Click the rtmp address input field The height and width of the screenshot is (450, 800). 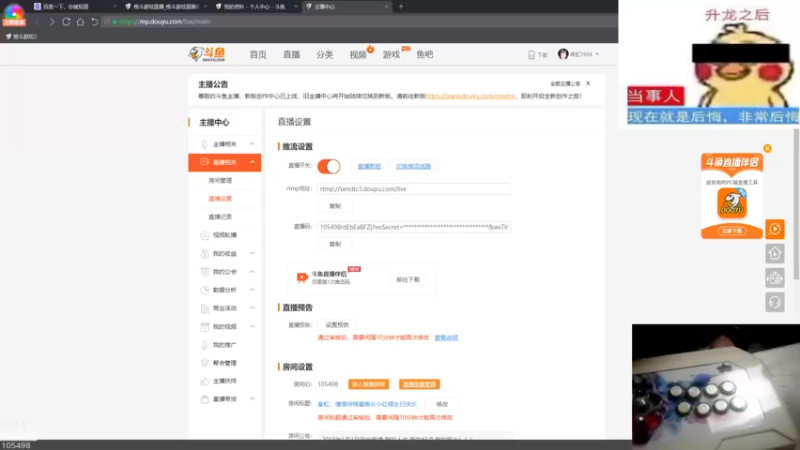[x=414, y=189]
